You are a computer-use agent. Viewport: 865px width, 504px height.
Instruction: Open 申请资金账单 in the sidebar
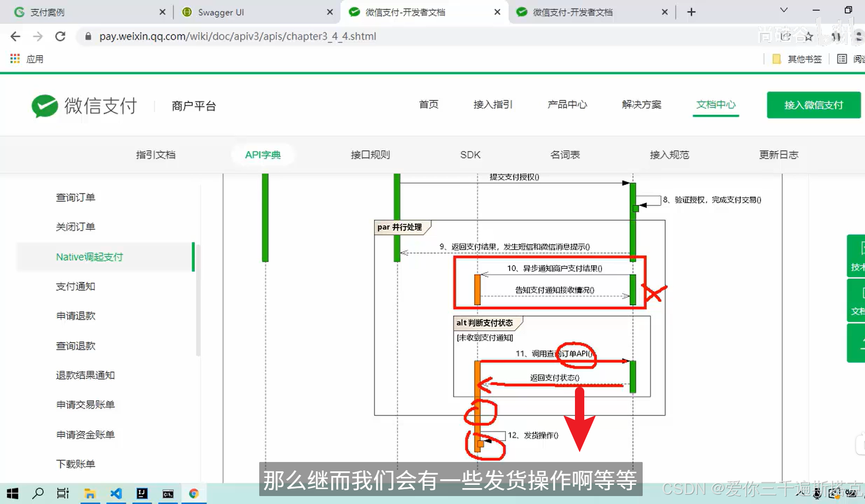(x=85, y=434)
